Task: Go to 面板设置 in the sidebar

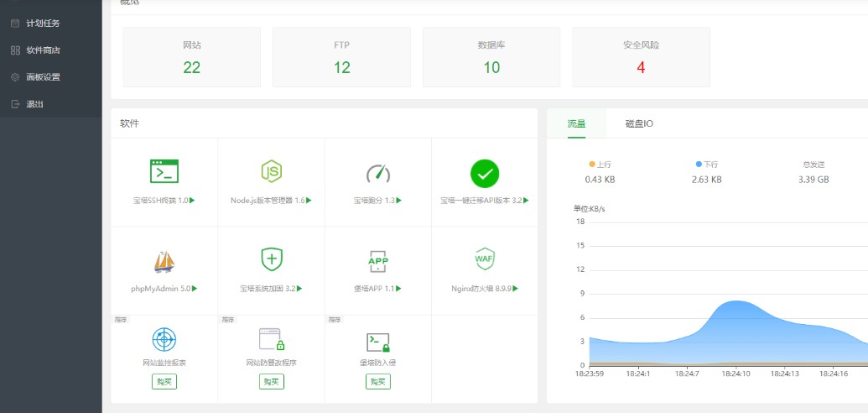Action: pyautogui.click(x=42, y=77)
